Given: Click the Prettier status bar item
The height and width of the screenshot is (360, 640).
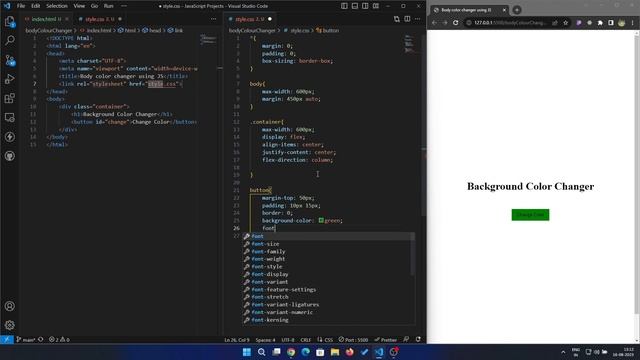Looking at the screenshot, I should pos(386,340).
